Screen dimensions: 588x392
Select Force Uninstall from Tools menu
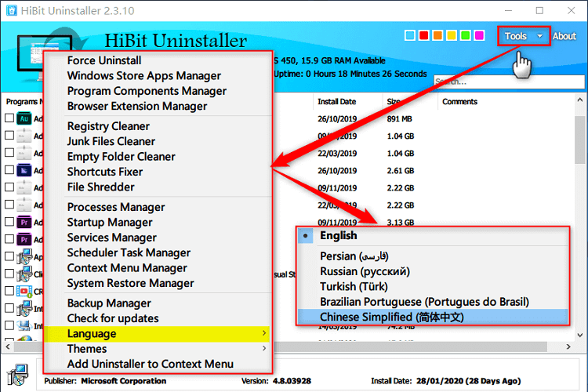[104, 60]
